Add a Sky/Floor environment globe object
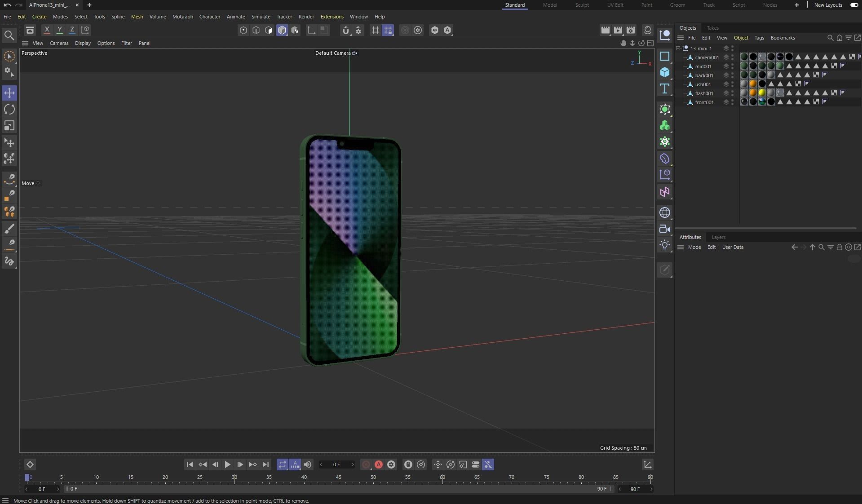Viewport: 862px width, 504px height. click(x=665, y=212)
